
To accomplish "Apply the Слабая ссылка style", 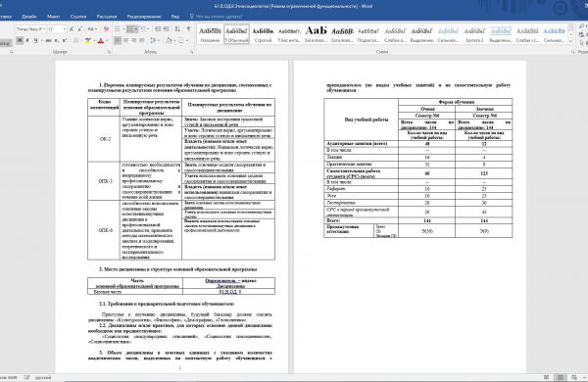I will 527,34.
